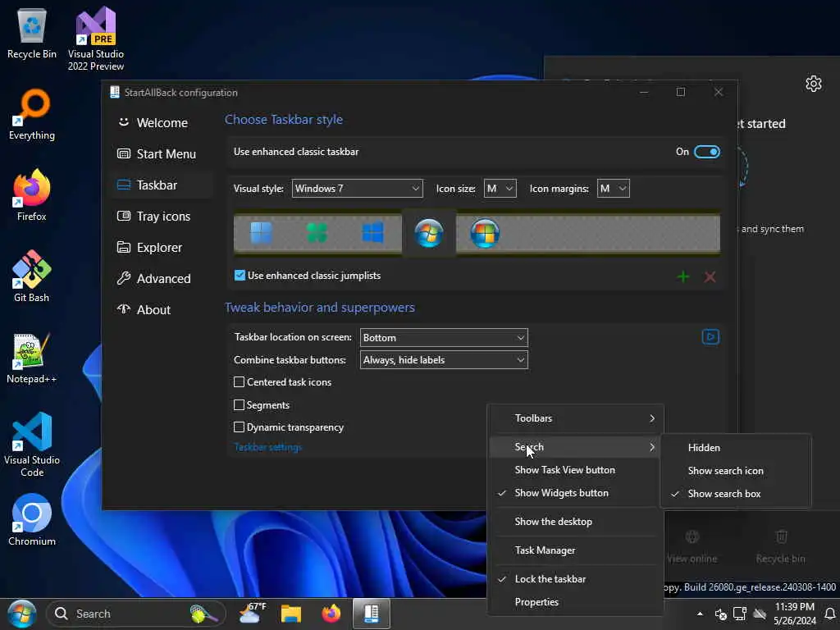Screen dimensions: 840x630
Task: Toggle Lock the taskbar menu option
Action: (576, 578)
